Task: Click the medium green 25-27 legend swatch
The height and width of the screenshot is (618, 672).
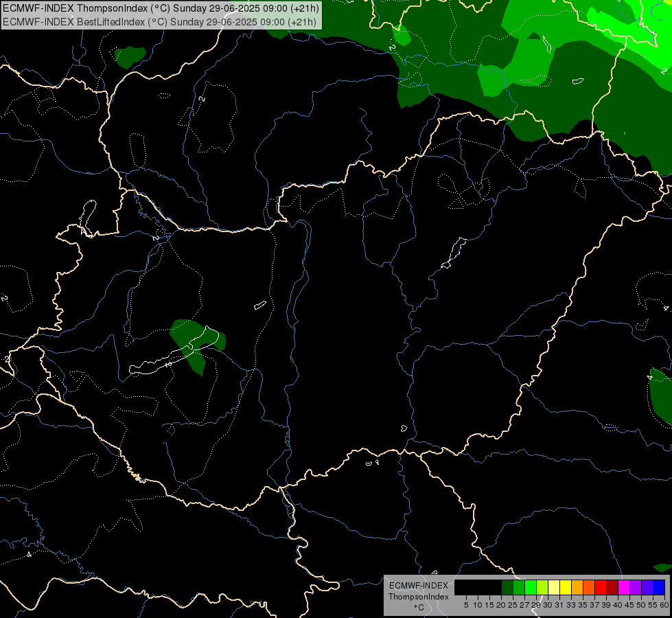Action: point(519,587)
